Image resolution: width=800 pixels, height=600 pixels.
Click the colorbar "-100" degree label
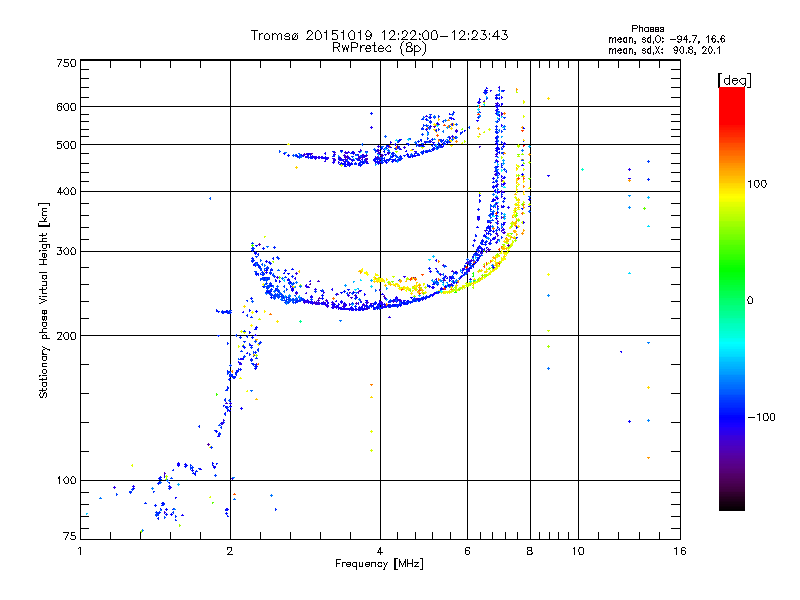761,417
